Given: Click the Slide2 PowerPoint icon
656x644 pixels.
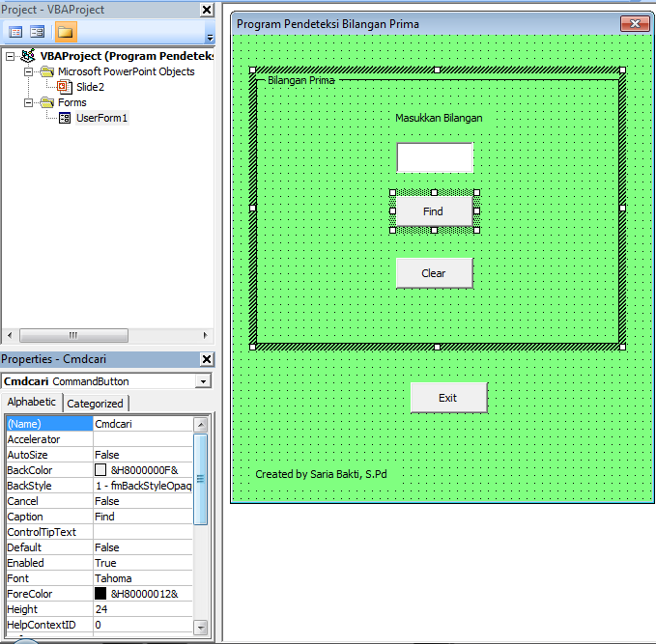Looking at the screenshot, I should point(65,87).
